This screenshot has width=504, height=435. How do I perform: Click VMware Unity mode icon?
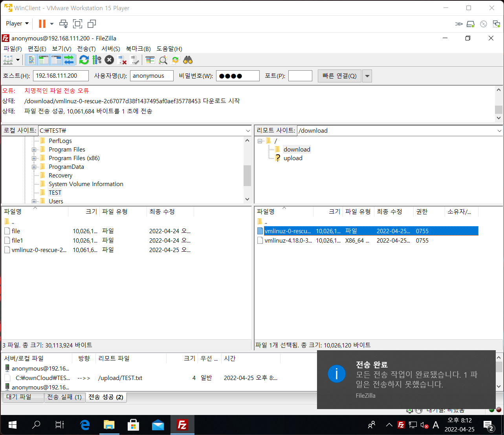point(92,24)
